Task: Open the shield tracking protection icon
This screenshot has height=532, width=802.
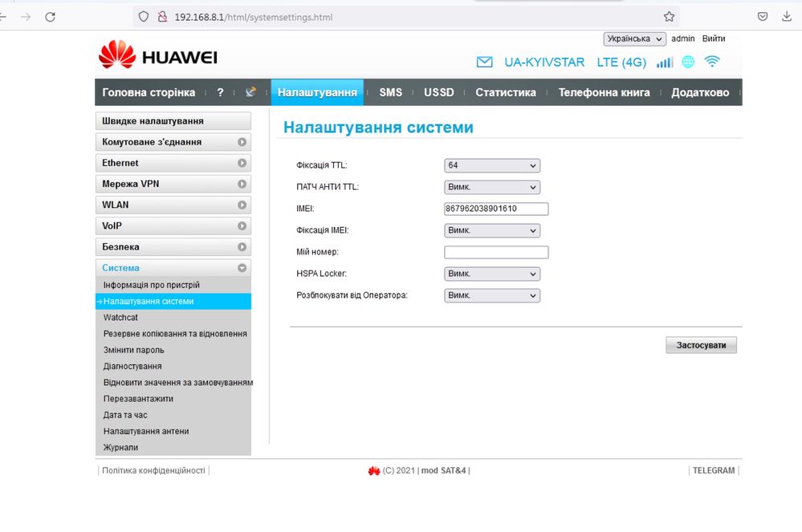Action: (144, 17)
